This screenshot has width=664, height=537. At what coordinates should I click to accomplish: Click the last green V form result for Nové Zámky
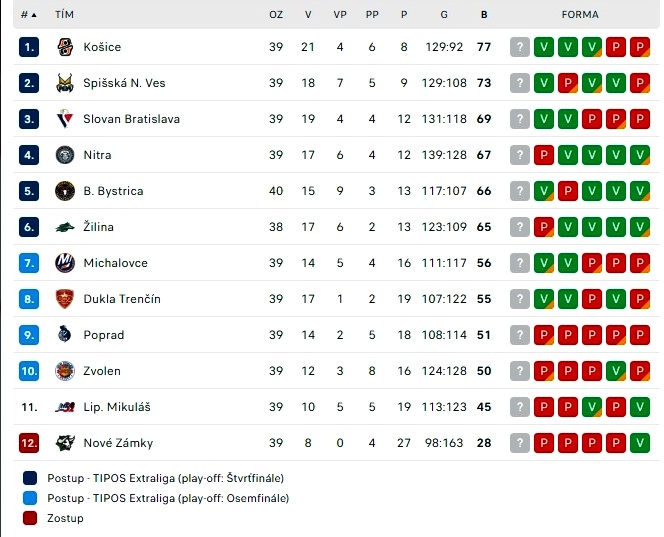[x=640, y=443]
